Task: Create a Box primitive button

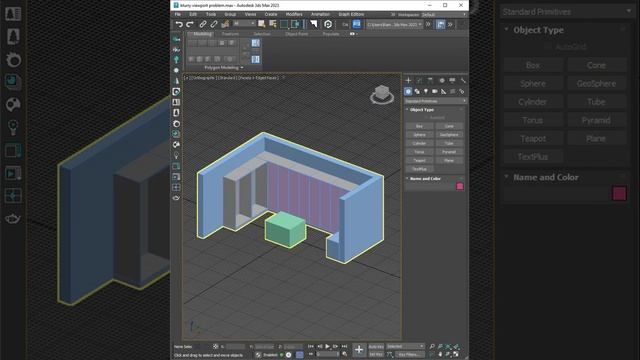Action: [419, 126]
